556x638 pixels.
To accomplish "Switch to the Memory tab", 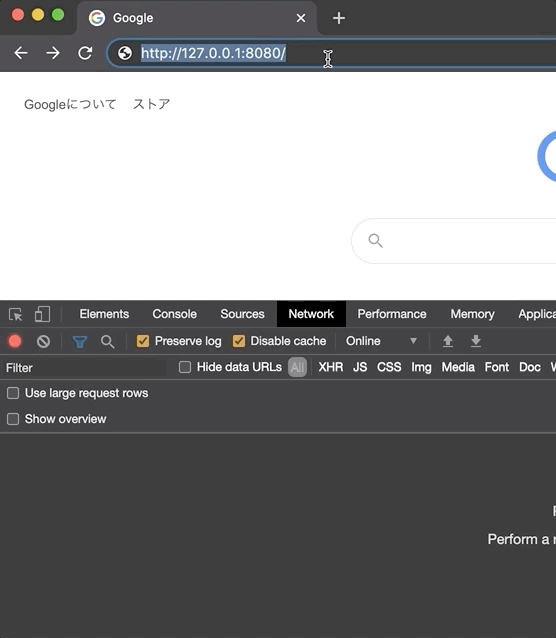I will tap(473, 314).
